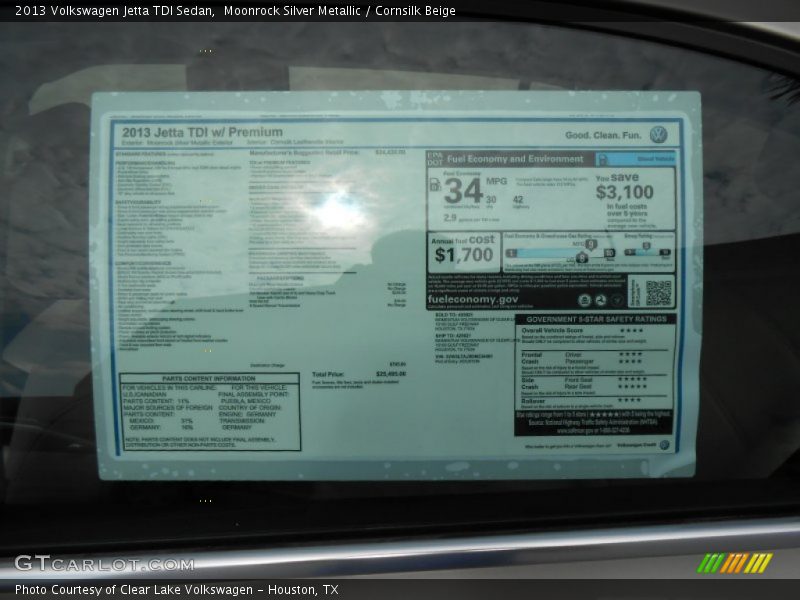The image size is (800, 600).
Task: Click the Overall Vehicle Score star rating
Action: 631,330
